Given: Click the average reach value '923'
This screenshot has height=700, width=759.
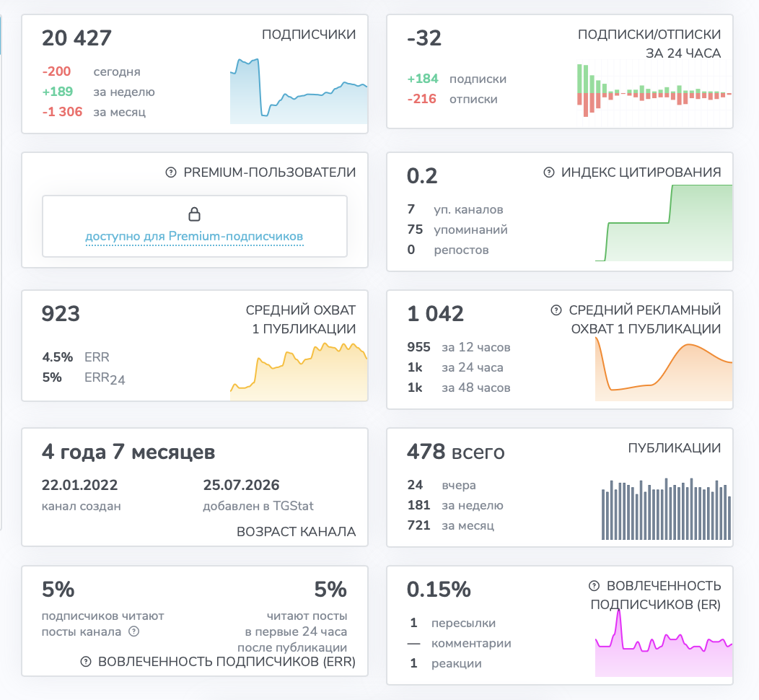Looking at the screenshot, I should pos(61,314).
